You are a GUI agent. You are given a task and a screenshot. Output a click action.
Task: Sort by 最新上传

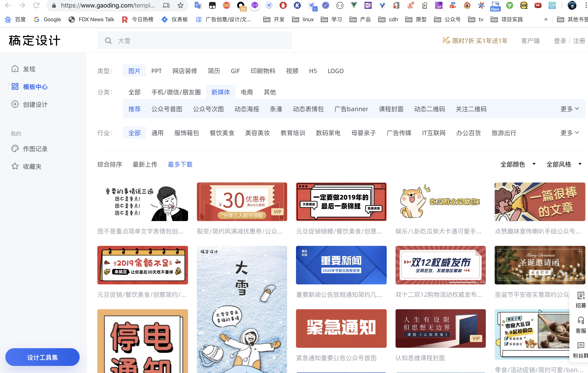[145, 164]
